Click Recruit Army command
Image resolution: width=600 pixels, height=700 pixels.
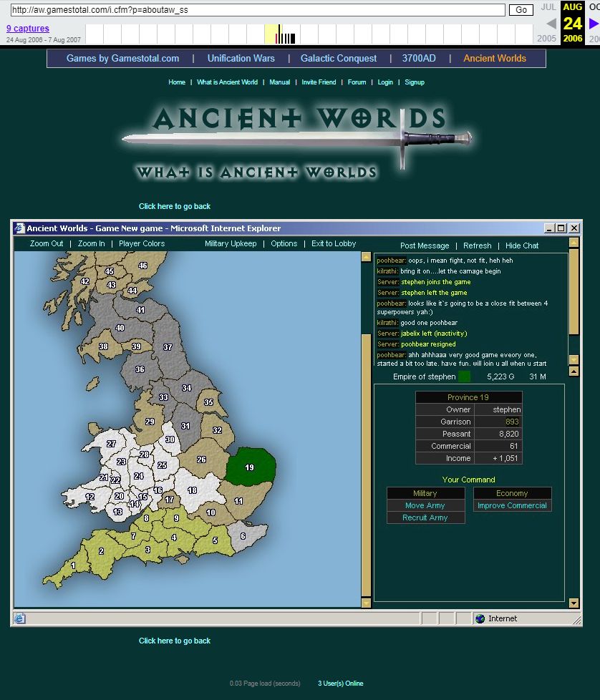pyautogui.click(x=425, y=517)
